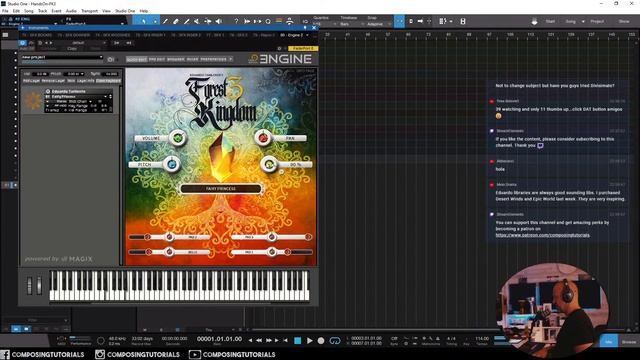Click the 114.00 tempo value
This screenshot has width=640, height=360.
tap(482, 338)
